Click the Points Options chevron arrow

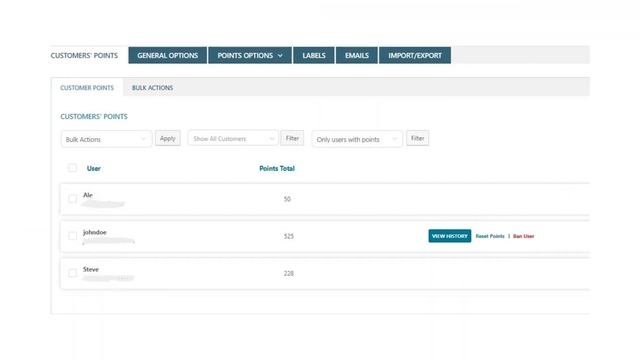click(280, 56)
